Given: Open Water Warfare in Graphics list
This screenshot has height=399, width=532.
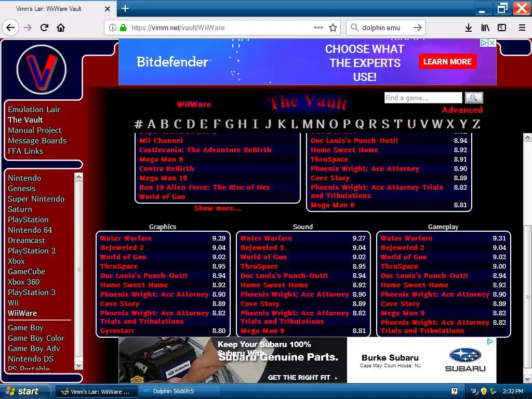Looking at the screenshot, I should (126, 238).
